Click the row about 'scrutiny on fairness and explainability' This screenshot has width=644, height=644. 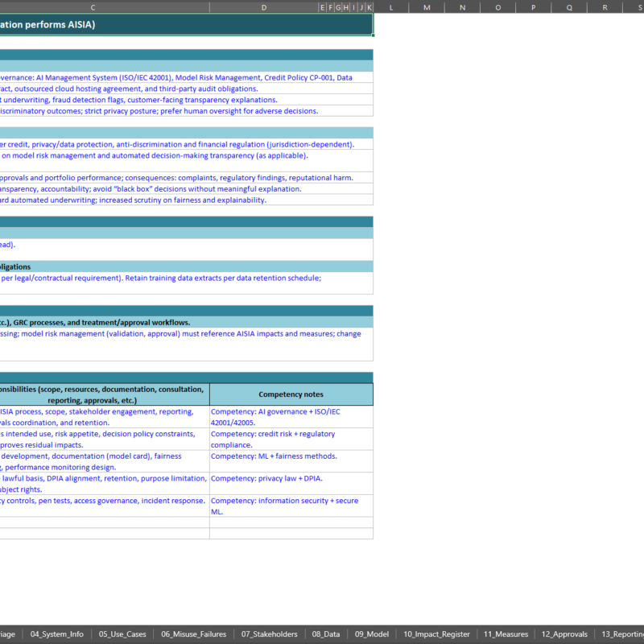tap(187, 200)
